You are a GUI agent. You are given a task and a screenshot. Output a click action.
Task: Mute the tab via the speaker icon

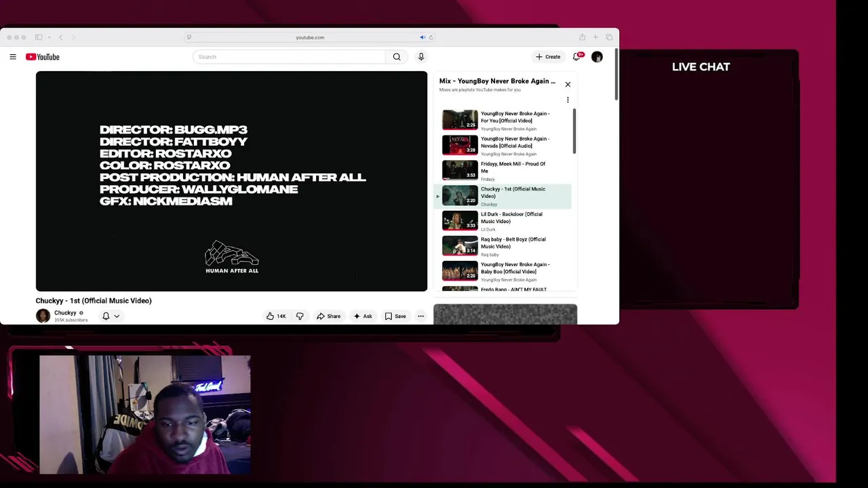click(422, 37)
